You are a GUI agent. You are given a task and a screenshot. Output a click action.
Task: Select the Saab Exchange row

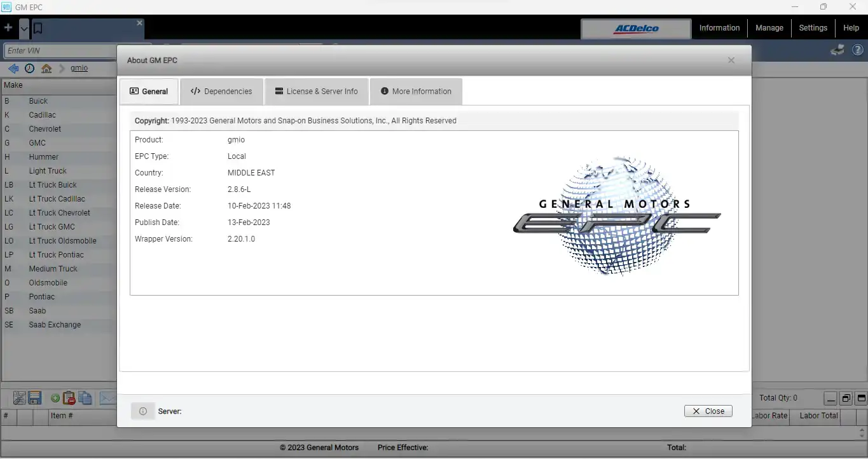(x=59, y=325)
